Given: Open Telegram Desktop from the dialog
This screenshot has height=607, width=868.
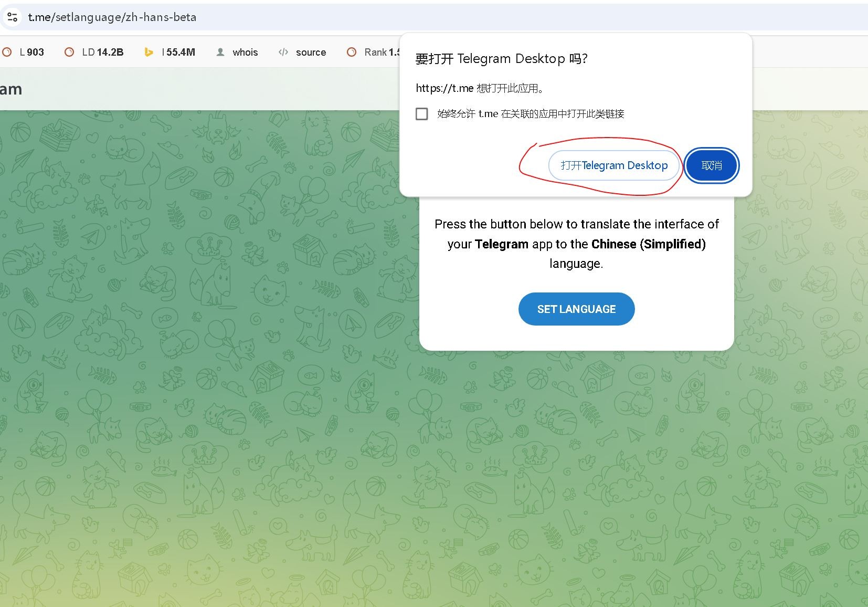Looking at the screenshot, I should point(614,165).
